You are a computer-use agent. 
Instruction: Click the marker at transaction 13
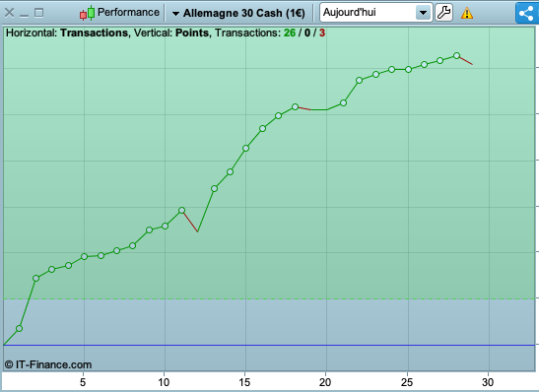pyautogui.click(x=214, y=189)
